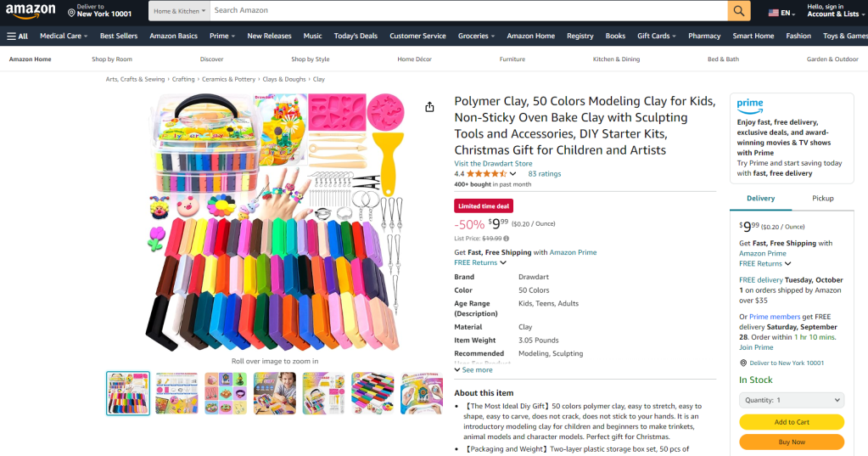The height and width of the screenshot is (456, 868).
Task: Visit the Drawdart Store link
Action: (493, 163)
